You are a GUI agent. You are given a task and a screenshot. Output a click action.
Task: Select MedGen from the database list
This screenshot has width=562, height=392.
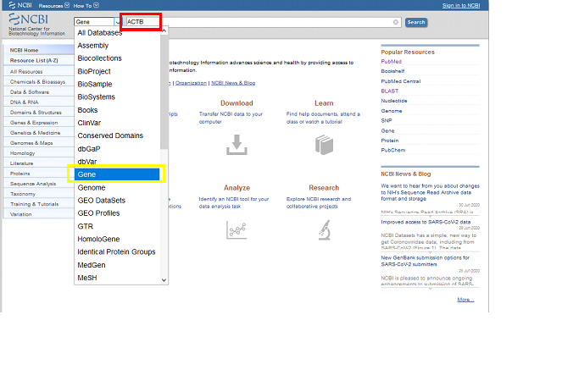tap(117, 265)
